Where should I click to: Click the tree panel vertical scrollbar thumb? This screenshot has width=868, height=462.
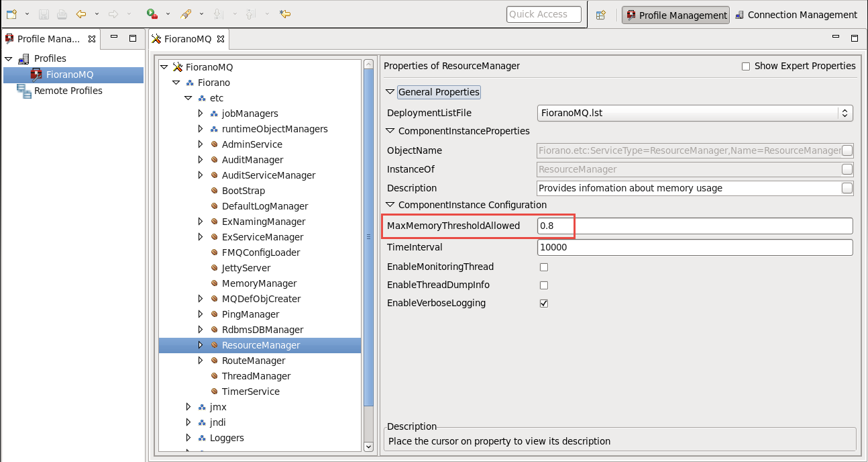tap(368, 237)
